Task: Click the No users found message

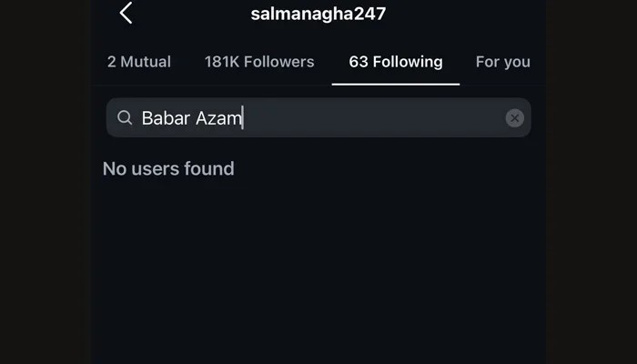Action: point(168,168)
